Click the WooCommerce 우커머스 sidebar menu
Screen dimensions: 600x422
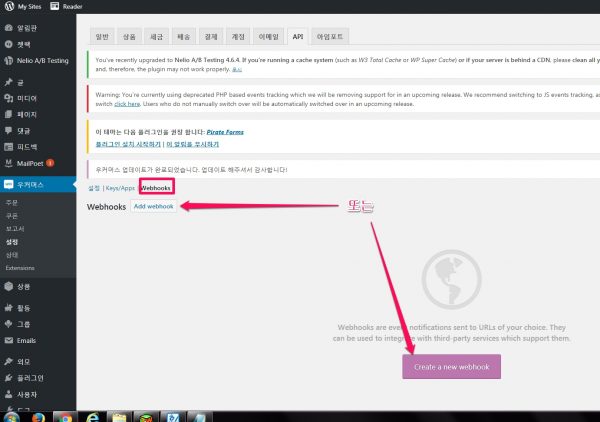33,185
